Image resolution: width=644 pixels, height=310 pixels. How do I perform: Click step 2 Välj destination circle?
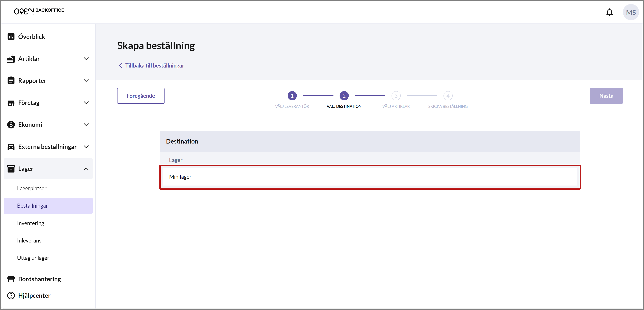tap(344, 96)
